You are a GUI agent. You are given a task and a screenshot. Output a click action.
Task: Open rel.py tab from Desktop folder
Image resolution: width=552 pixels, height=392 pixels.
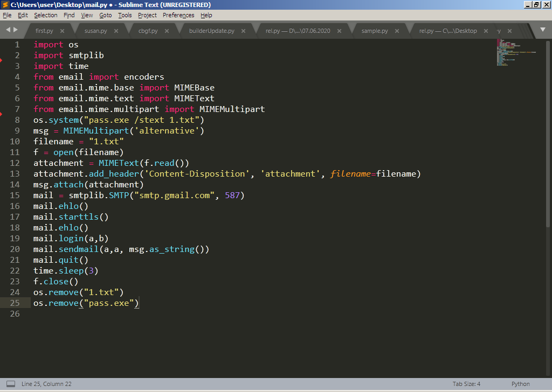448,31
